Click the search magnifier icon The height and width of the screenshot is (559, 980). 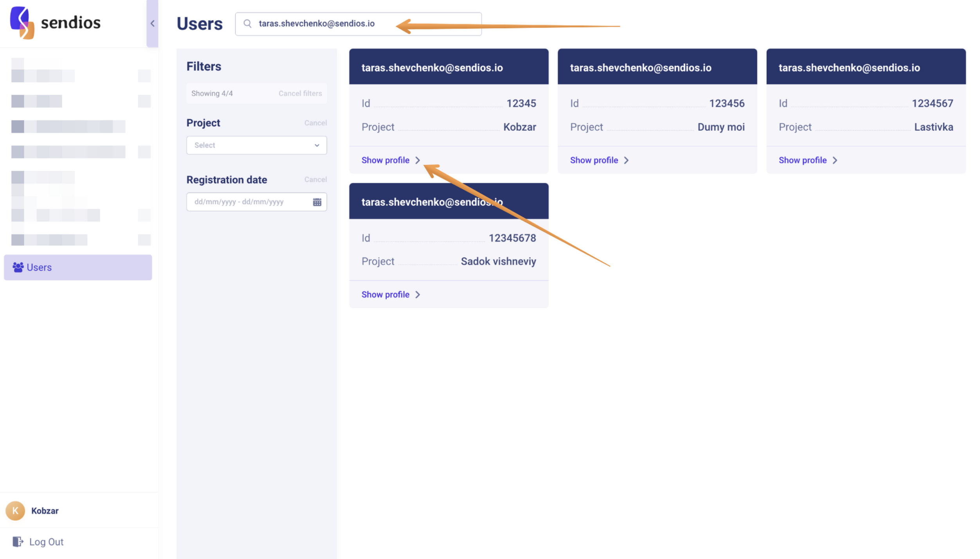tap(247, 24)
